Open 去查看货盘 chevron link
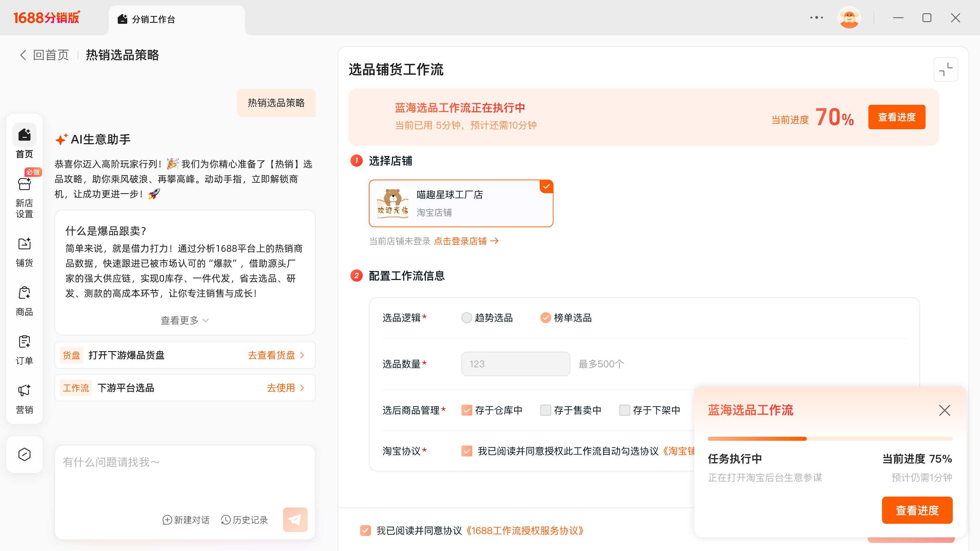 276,355
